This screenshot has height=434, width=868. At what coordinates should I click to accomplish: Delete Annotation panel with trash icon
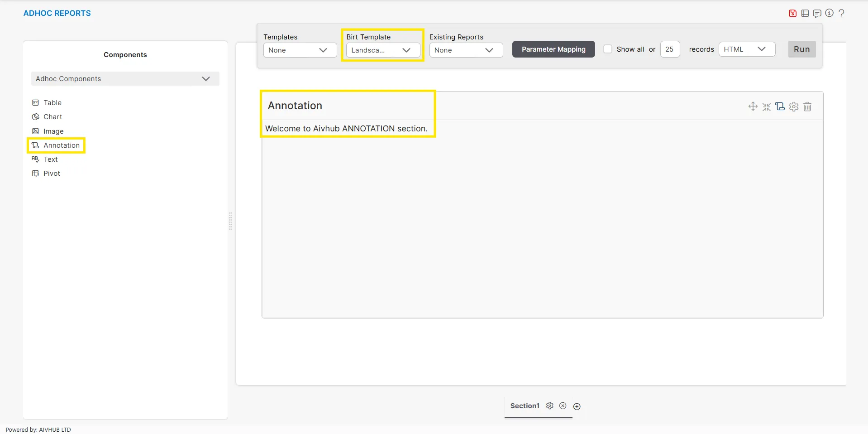(x=807, y=107)
